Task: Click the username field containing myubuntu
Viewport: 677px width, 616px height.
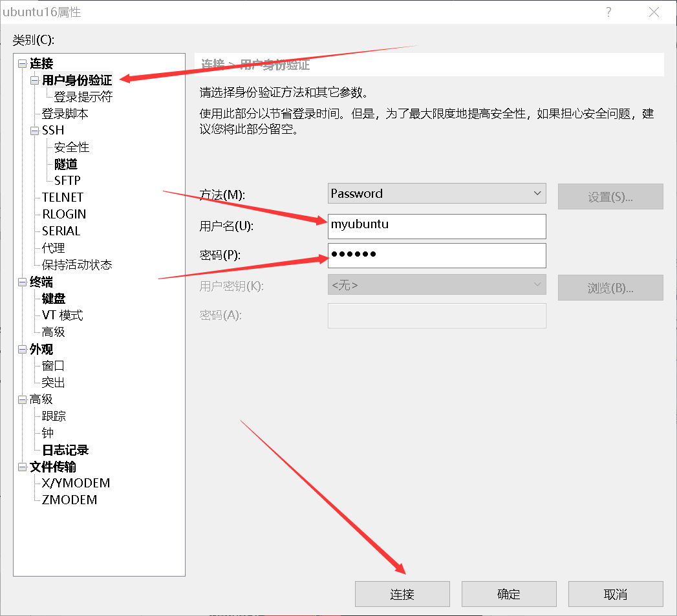Action: click(436, 226)
